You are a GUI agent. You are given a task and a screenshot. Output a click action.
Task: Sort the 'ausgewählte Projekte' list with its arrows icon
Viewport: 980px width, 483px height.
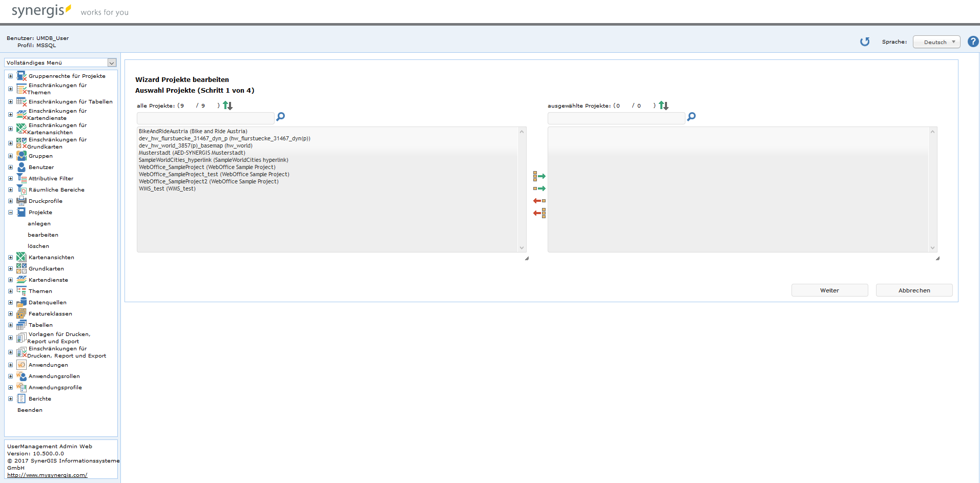[x=663, y=106]
